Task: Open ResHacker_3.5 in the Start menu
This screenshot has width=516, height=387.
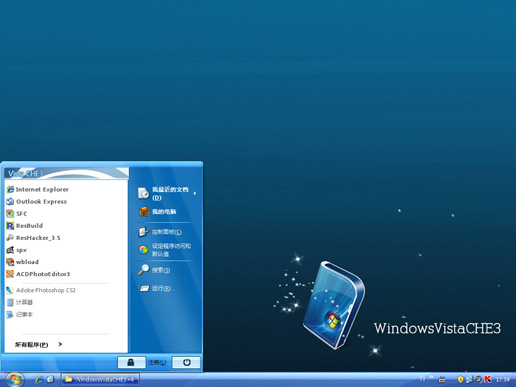Action: [33, 238]
